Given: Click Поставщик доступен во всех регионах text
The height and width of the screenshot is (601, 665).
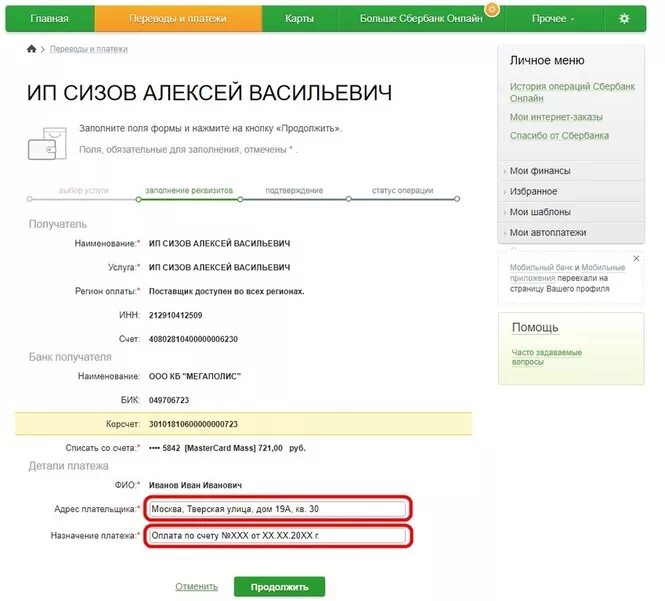Looking at the screenshot, I should tap(226, 291).
